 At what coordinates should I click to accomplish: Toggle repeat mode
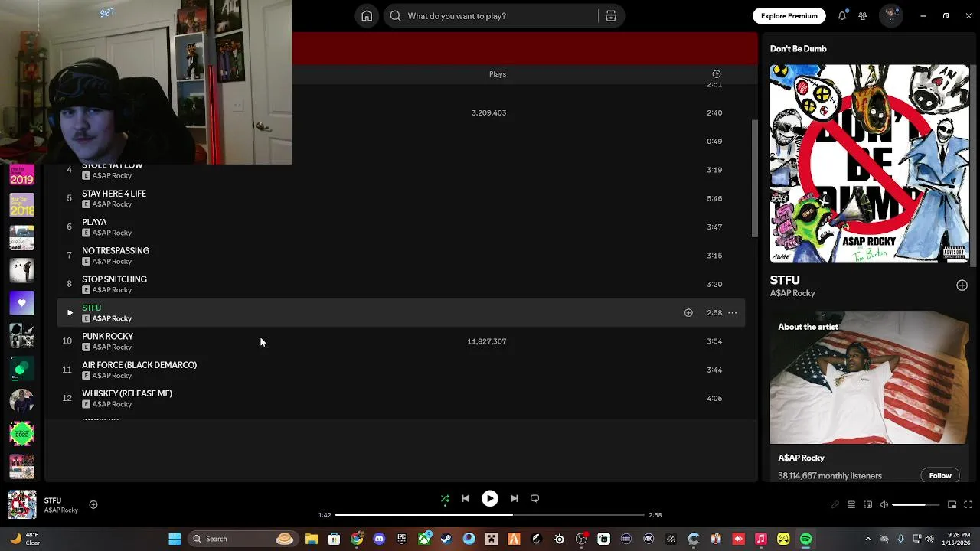(535, 499)
